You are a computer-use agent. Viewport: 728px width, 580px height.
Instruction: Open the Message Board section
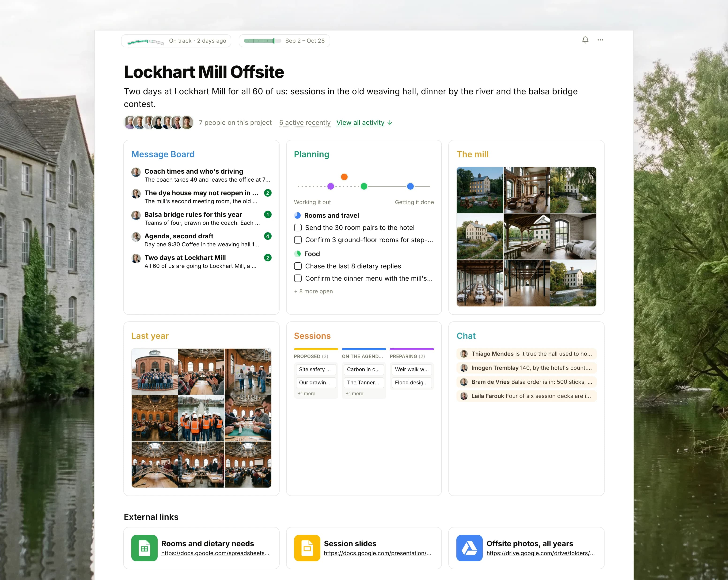[x=163, y=154]
